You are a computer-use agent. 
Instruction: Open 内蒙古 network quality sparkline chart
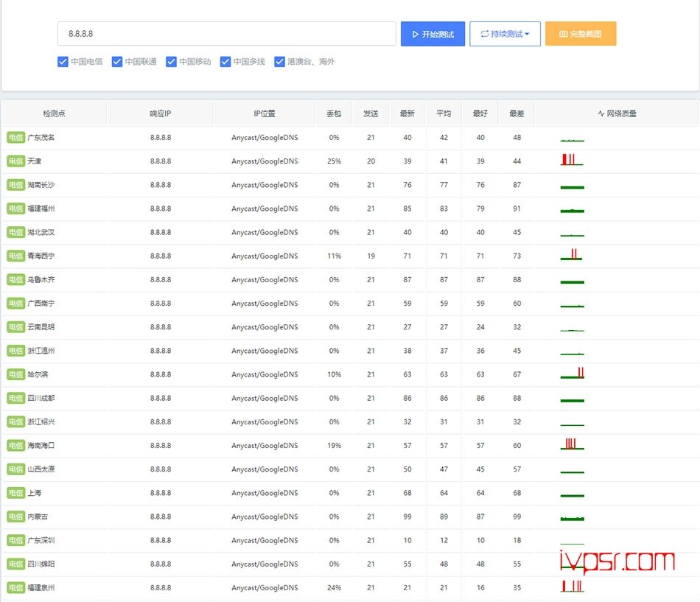pyautogui.click(x=572, y=519)
